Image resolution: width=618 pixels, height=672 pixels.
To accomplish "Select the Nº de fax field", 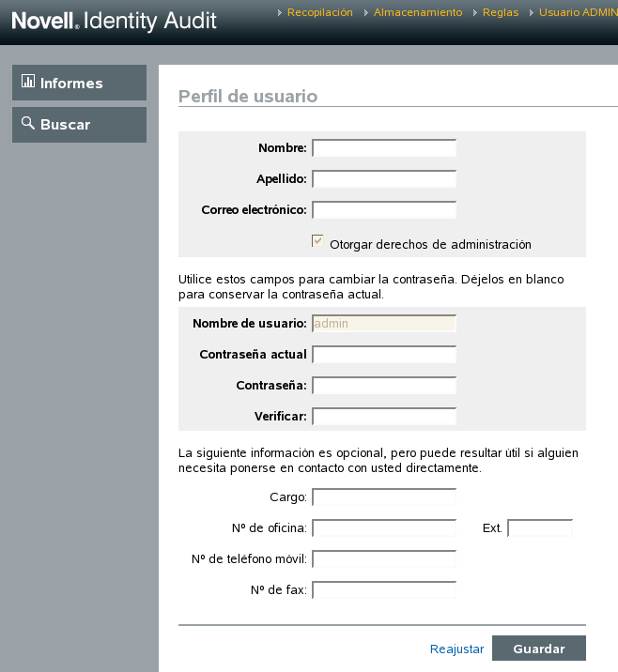I will [x=384, y=590].
